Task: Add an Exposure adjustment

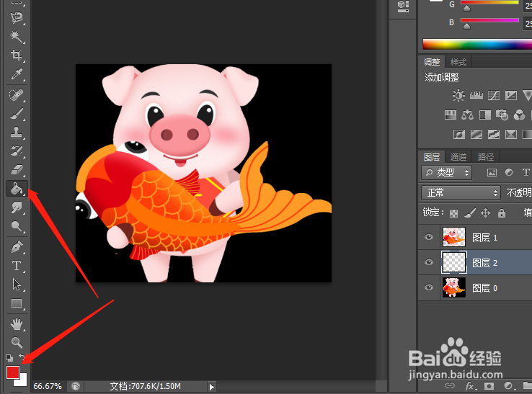Action: 511,95
